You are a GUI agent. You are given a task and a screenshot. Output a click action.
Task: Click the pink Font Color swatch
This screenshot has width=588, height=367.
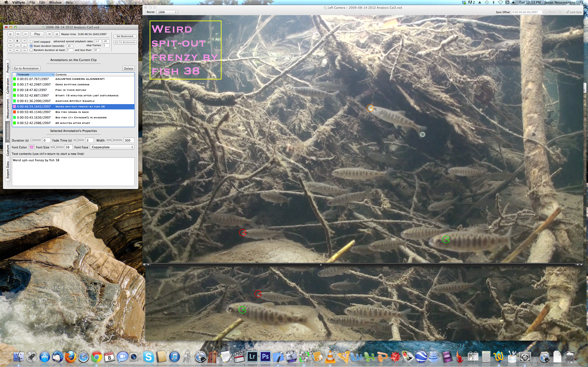coord(32,147)
